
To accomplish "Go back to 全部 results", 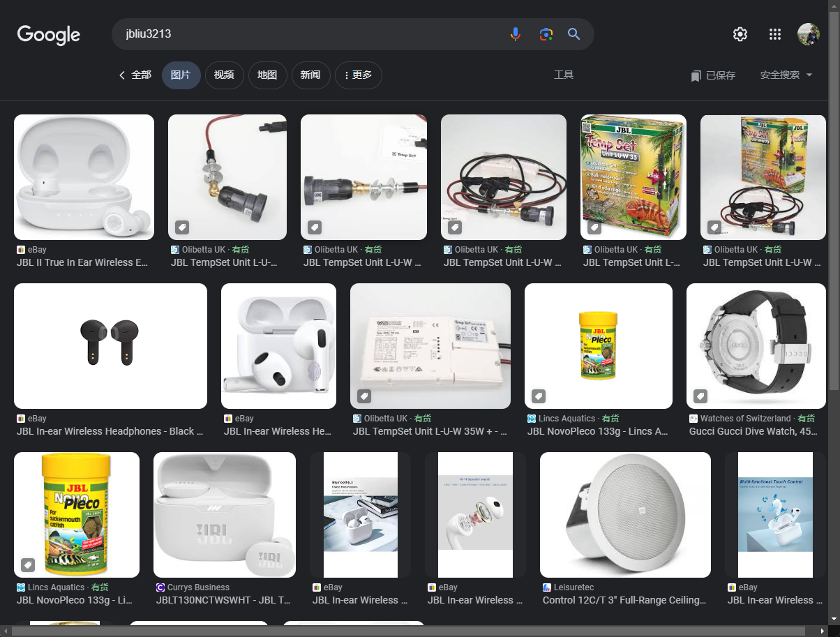I will [x=135, y=75].
